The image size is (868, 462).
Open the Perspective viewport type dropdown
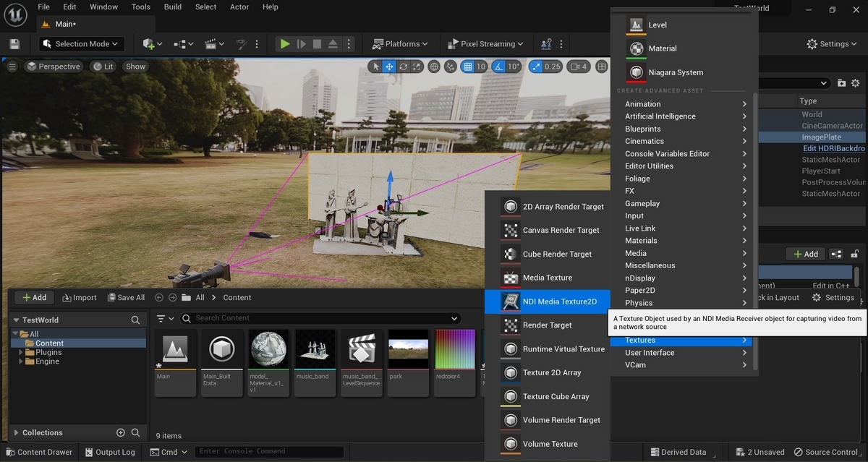pos(53,67)
